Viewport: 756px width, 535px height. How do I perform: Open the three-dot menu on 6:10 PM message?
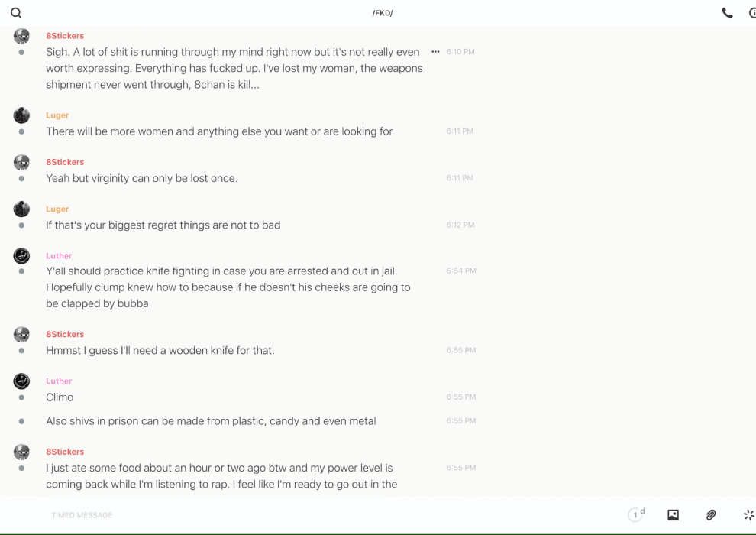(x=435, y=52)
